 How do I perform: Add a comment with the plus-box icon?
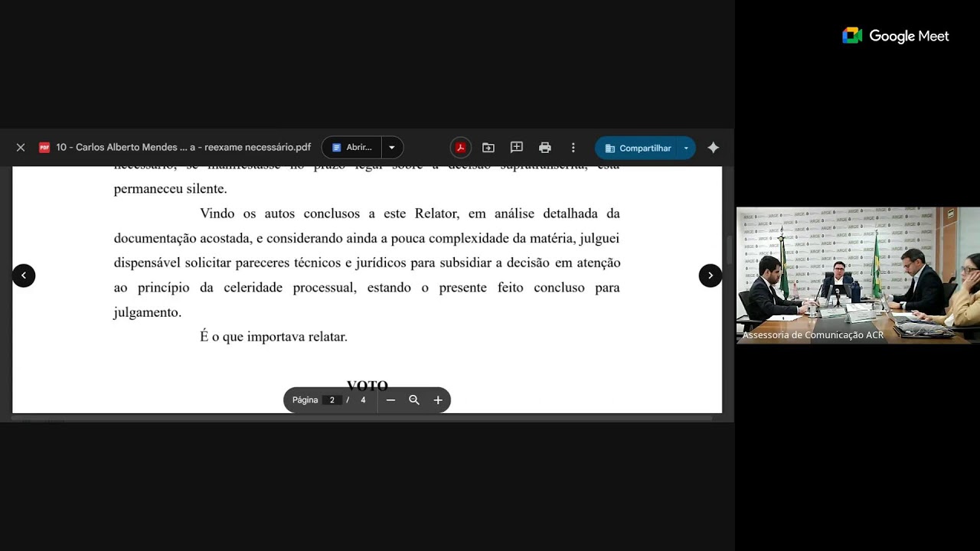(517, 148)
